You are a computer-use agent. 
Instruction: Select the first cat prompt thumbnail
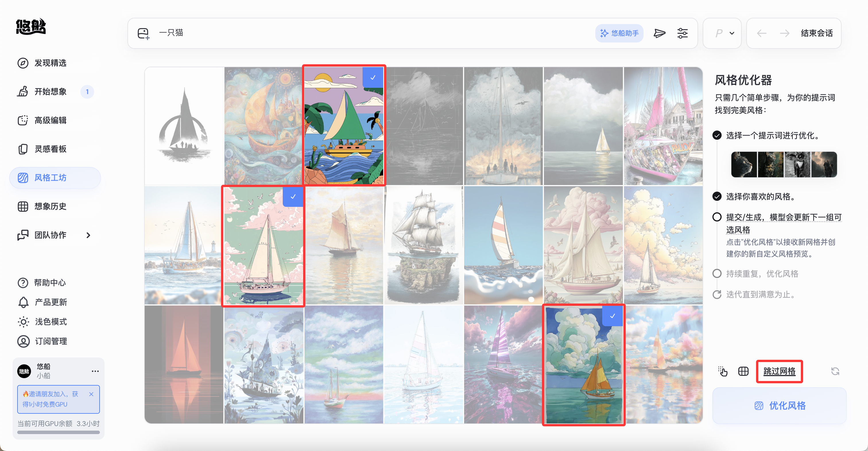point(744,164)
